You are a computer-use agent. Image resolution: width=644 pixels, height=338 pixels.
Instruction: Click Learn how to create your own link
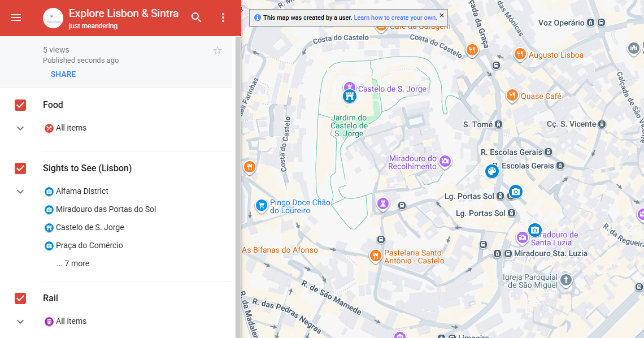(395, 18)
